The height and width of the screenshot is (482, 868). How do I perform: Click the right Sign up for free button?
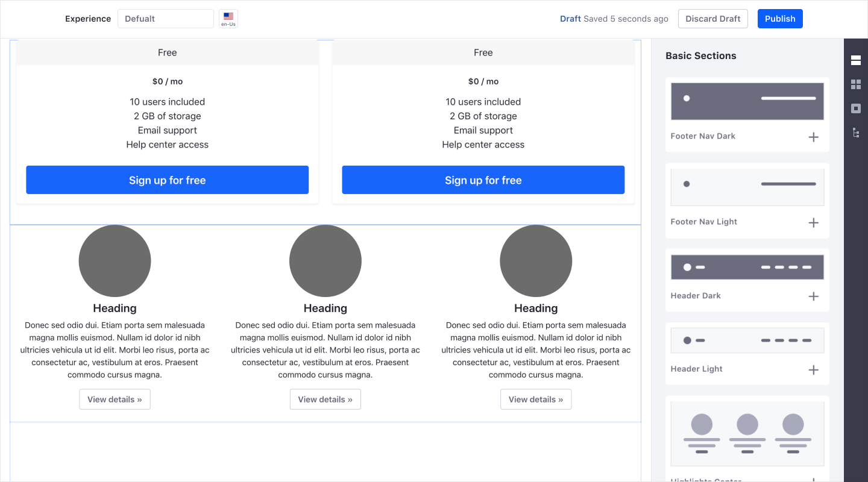(x=483, y=180)
